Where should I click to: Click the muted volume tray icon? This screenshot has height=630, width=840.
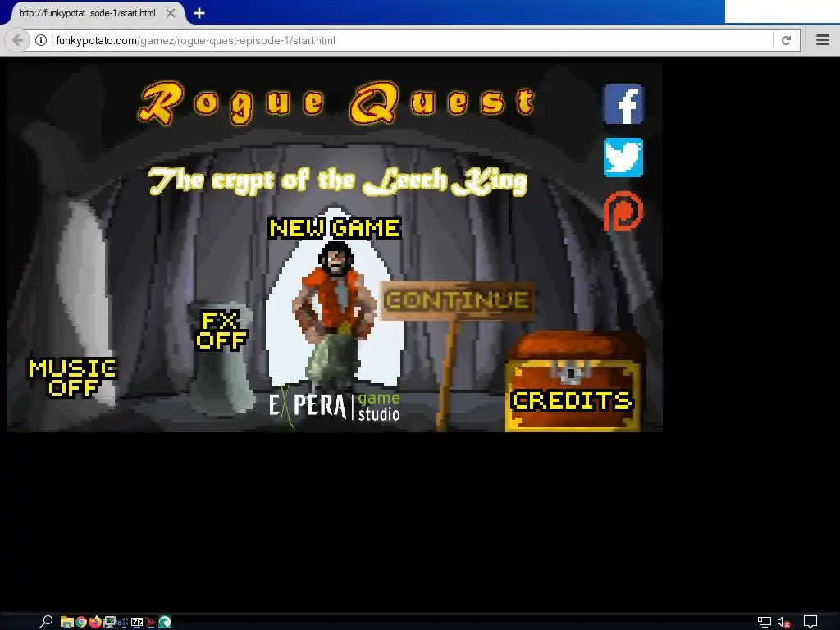[x=783, y=622]
